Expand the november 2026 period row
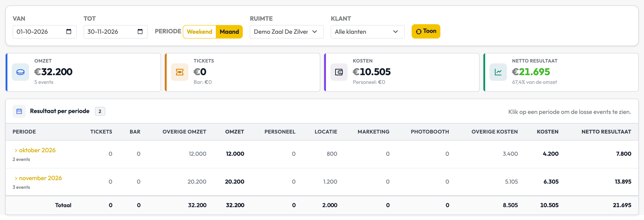 click(38, 178)
